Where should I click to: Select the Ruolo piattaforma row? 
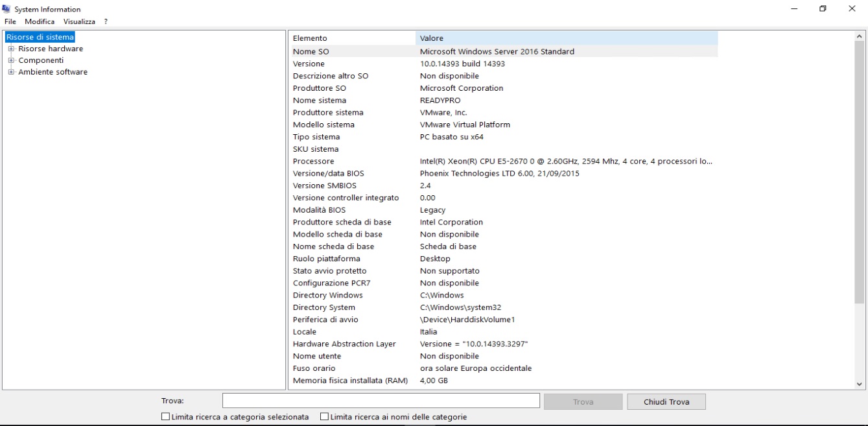[503, 259]
